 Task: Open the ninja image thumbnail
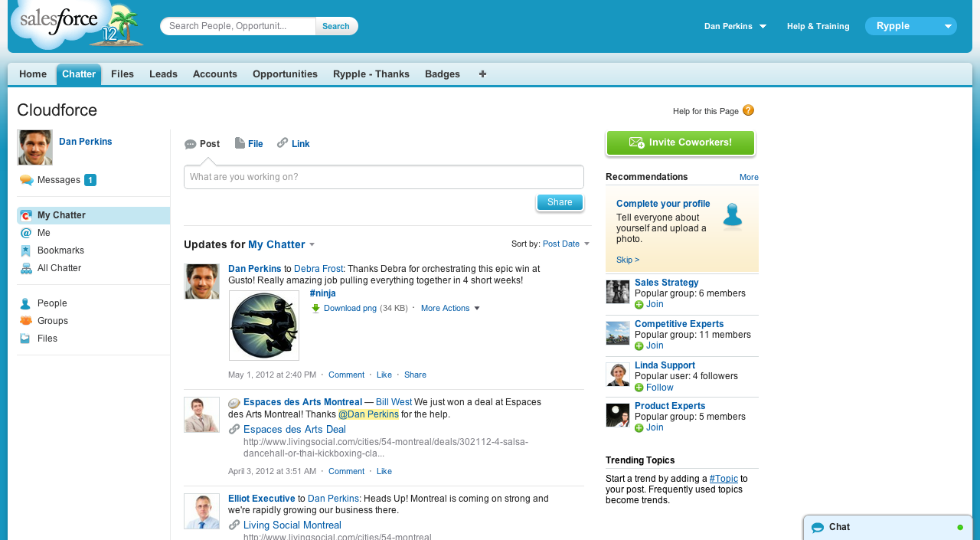[x=264, y=326]
